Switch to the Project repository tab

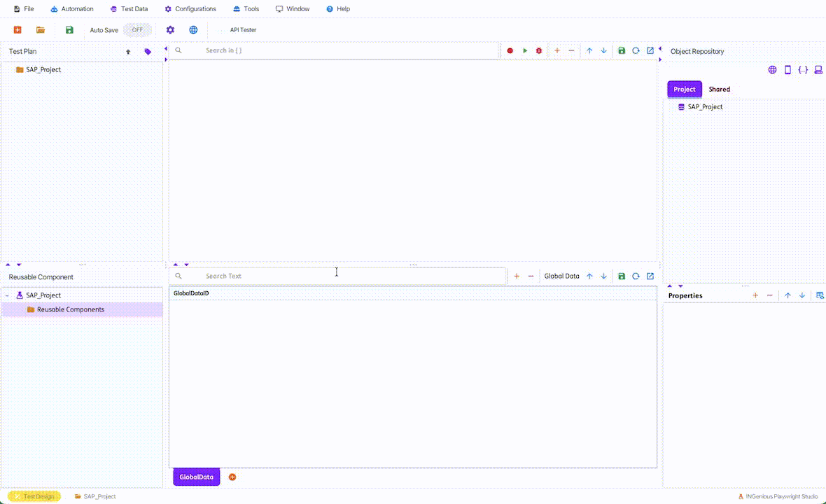[685, 89]
